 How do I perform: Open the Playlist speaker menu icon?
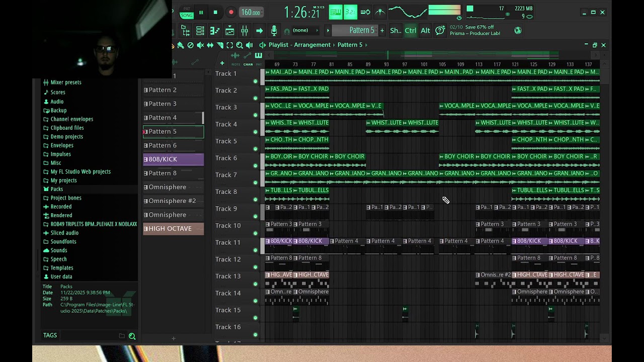point(263,45)
